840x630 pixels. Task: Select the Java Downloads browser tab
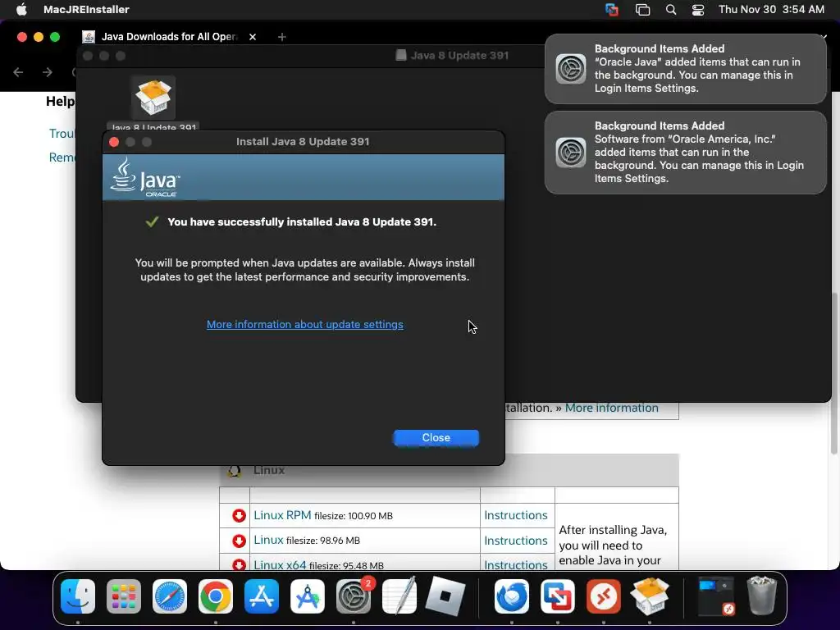point(168,36)
